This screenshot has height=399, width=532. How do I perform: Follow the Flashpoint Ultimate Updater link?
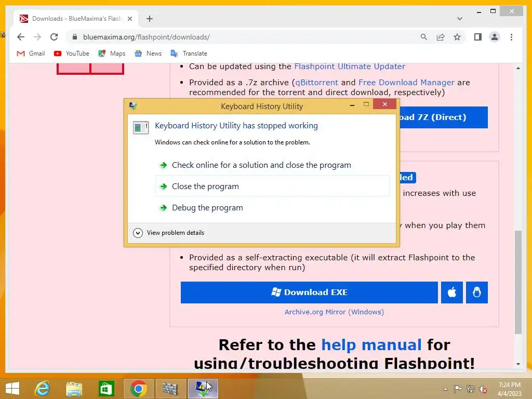click(x=350, y=66)
